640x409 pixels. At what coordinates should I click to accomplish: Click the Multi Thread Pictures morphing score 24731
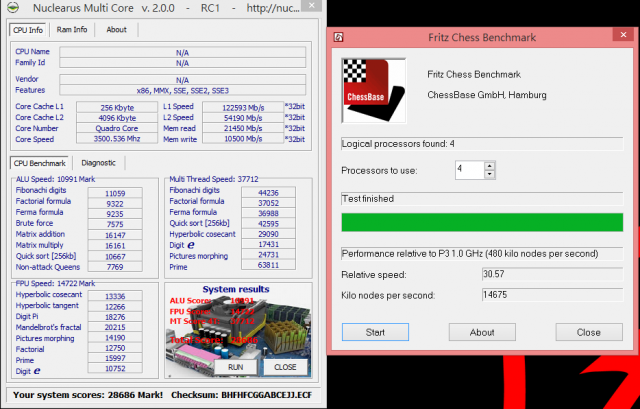click(268, 254)
